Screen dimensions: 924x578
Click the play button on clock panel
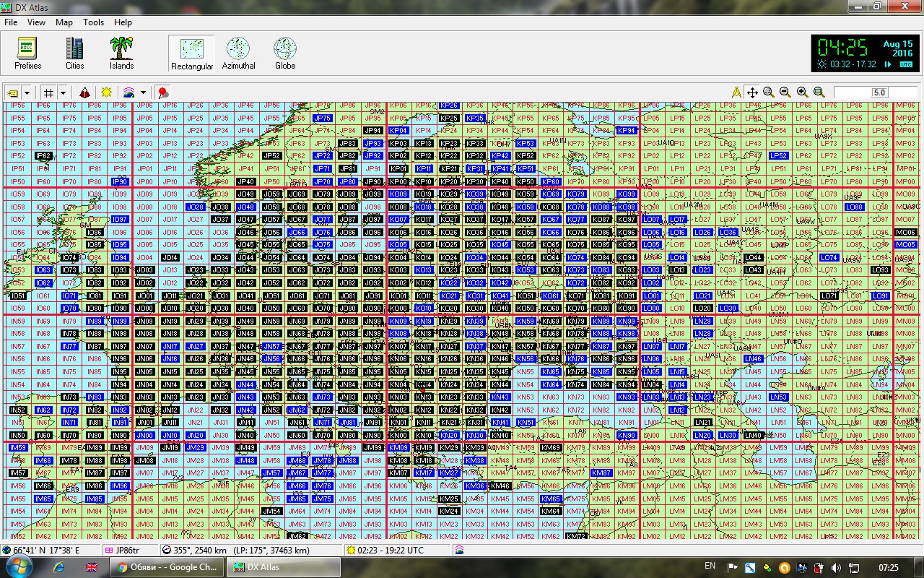click(x=888, y=64)
